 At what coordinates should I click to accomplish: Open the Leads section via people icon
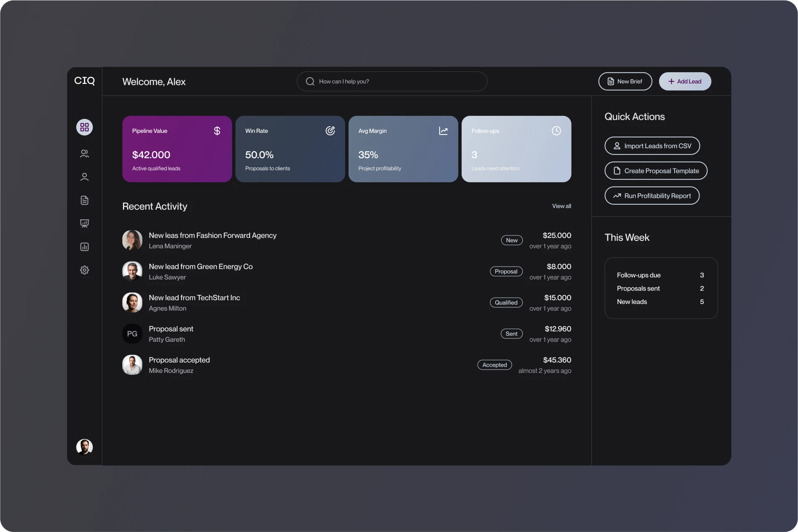tap(84, 154)
